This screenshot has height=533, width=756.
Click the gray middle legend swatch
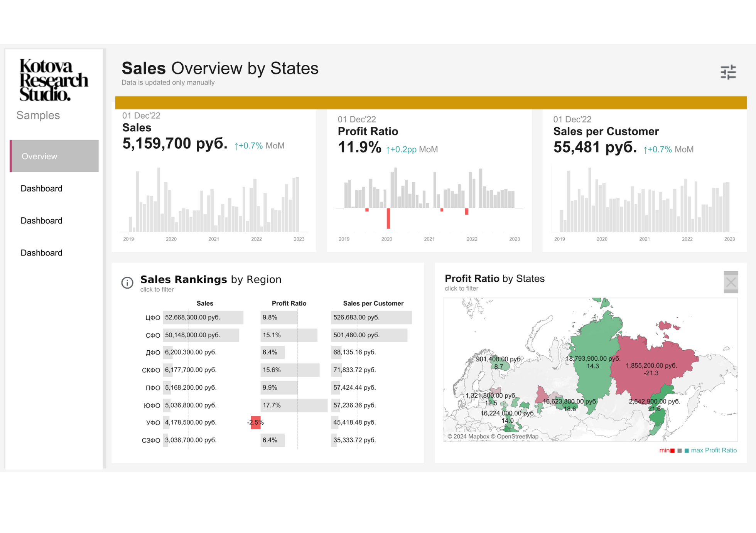click(x=680, y=451)
